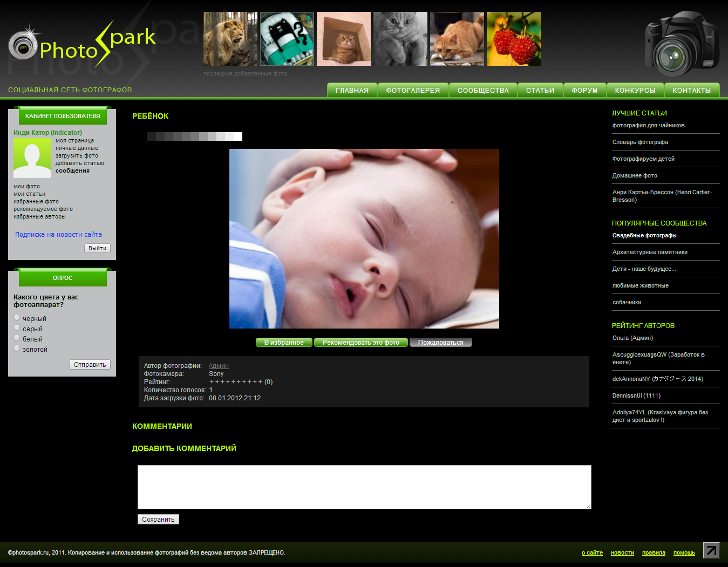Click the PhotoSpark logo
Image resolution: width=728 pixels, height=567 pixels.
82,44
